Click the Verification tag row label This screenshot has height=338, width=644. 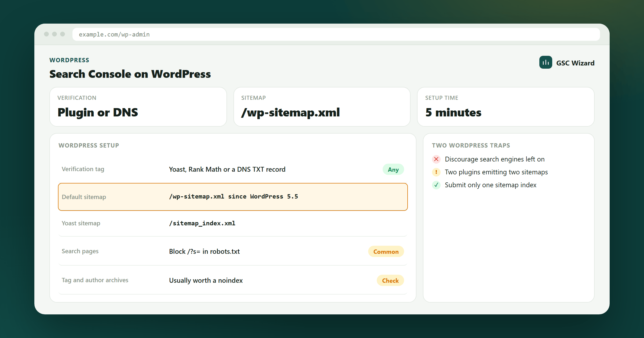(83, 169)
